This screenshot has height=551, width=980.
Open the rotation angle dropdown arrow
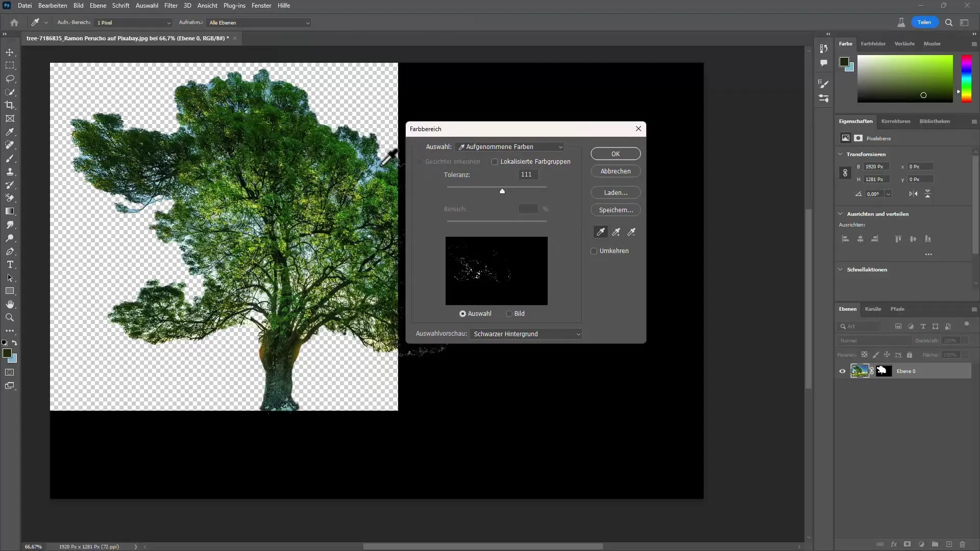tap(888, 194)
